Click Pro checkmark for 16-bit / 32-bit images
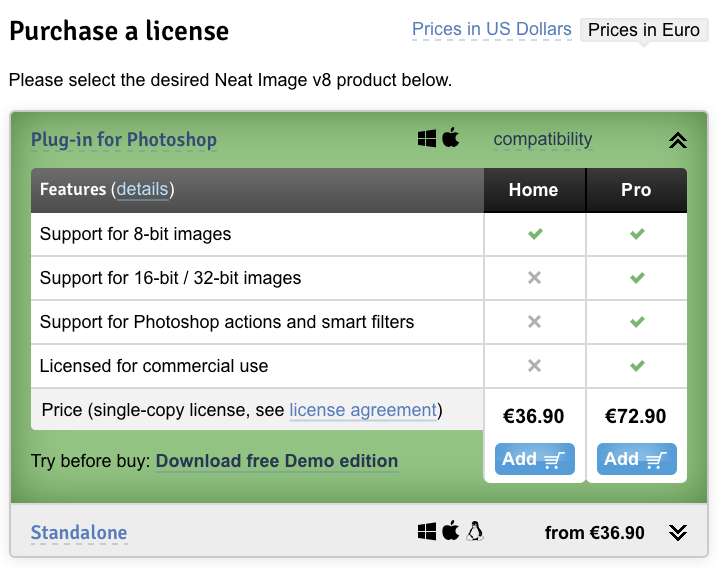Screen dimensions: 718x568 637,278
